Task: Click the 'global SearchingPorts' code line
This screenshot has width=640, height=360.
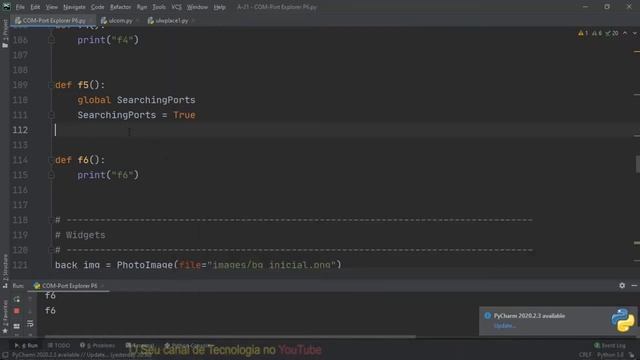Action: pyautogui.click(x=136, y=100)
